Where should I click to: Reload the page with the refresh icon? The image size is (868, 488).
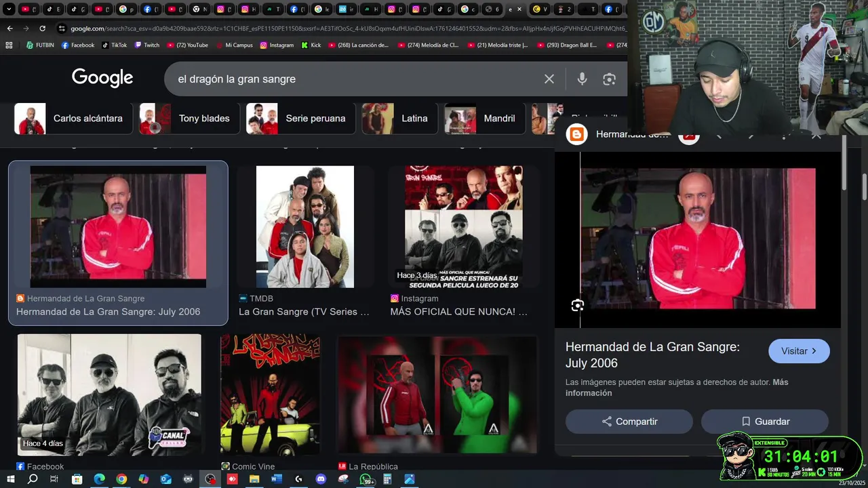click(43, 28)
